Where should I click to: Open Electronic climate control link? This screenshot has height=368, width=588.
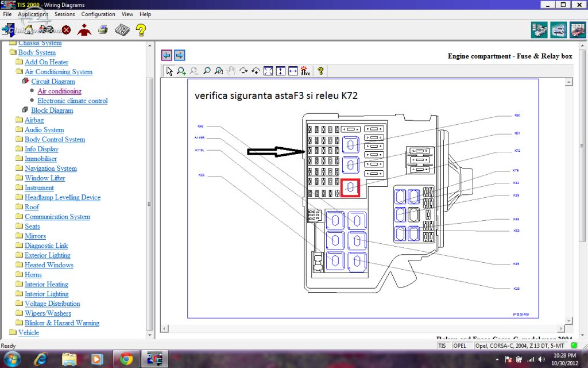(x=72, y=101)
